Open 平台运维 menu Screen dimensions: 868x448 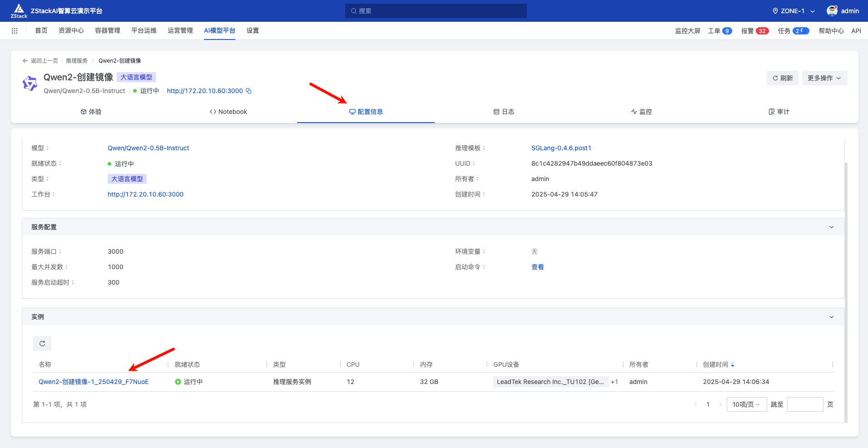coord(144,30)
